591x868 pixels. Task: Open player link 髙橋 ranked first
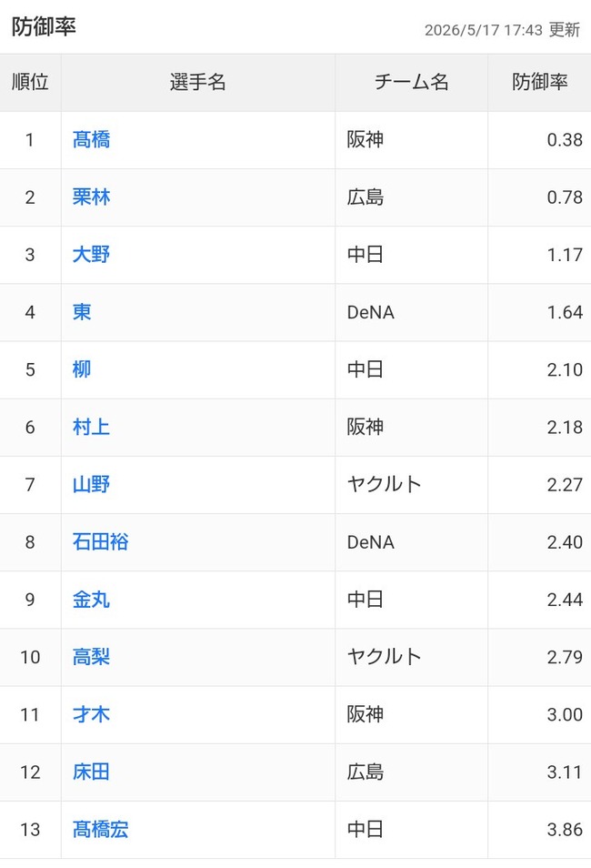(91, 139)
